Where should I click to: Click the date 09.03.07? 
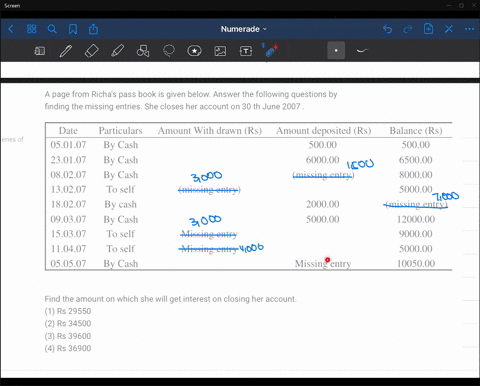tap(68, 219)
